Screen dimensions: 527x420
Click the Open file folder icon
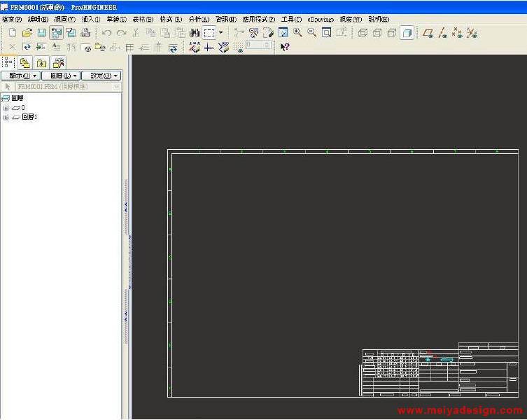point(27,33)
